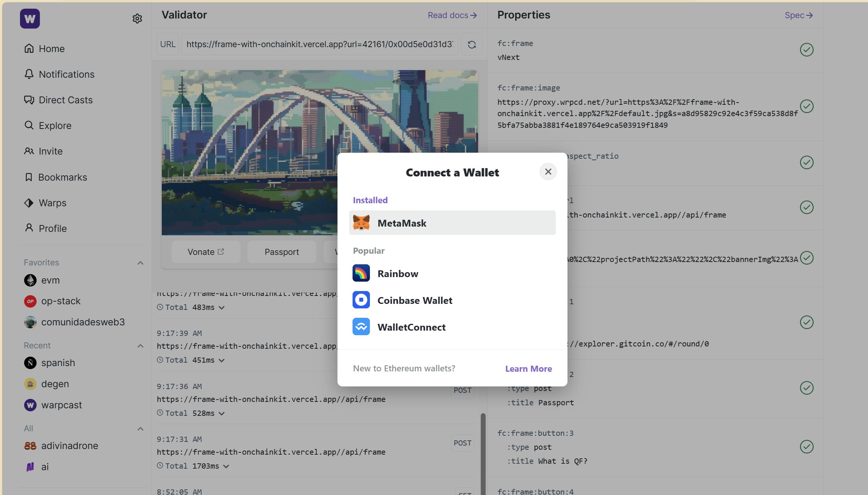Choose Rainbow wallet option
This screenshot has height=495, width=868.
tap(452, 273)
